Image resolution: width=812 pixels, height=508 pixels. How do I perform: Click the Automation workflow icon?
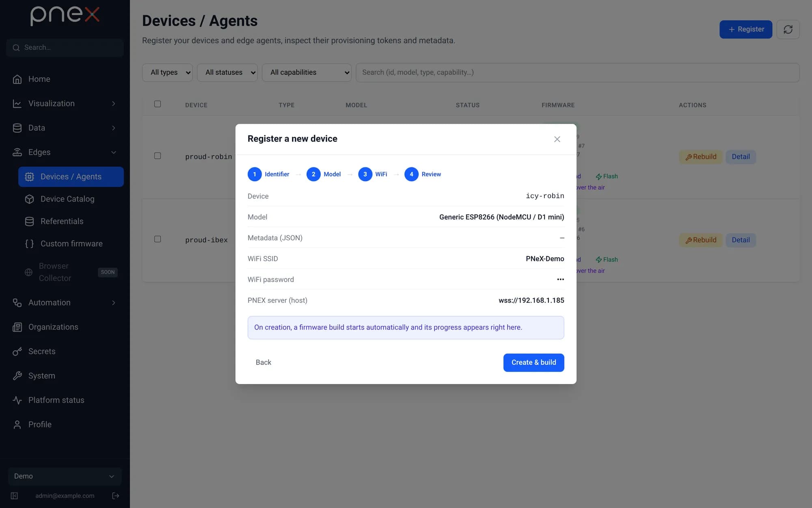[17, 303]
